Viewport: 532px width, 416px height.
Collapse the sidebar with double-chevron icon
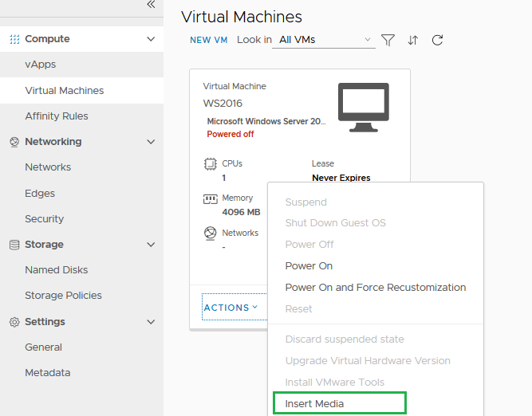(151, 5)
